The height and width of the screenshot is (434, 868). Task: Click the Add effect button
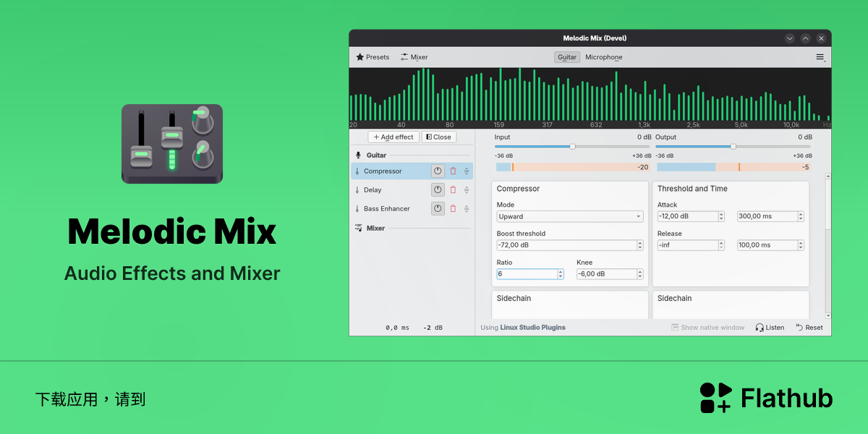[x=393, y=137]
